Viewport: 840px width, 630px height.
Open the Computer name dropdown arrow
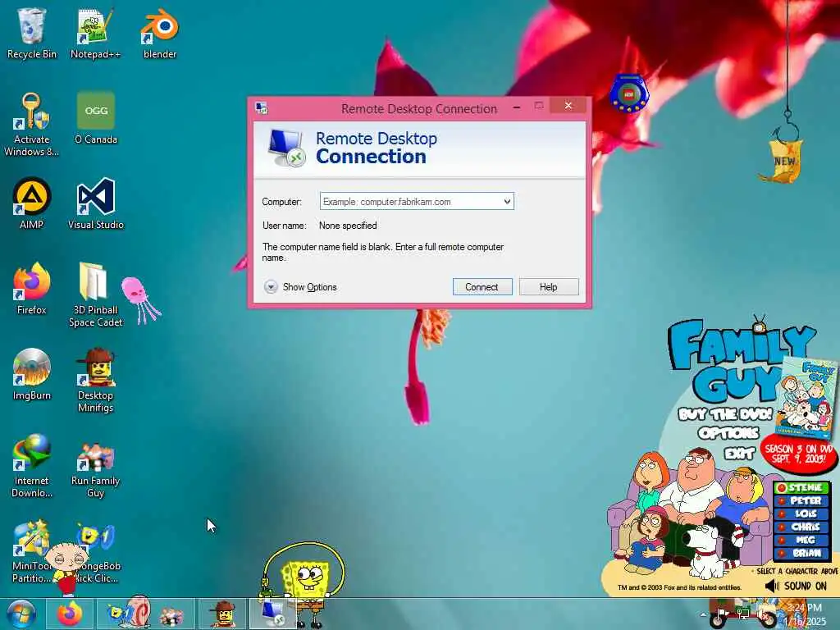507,202
